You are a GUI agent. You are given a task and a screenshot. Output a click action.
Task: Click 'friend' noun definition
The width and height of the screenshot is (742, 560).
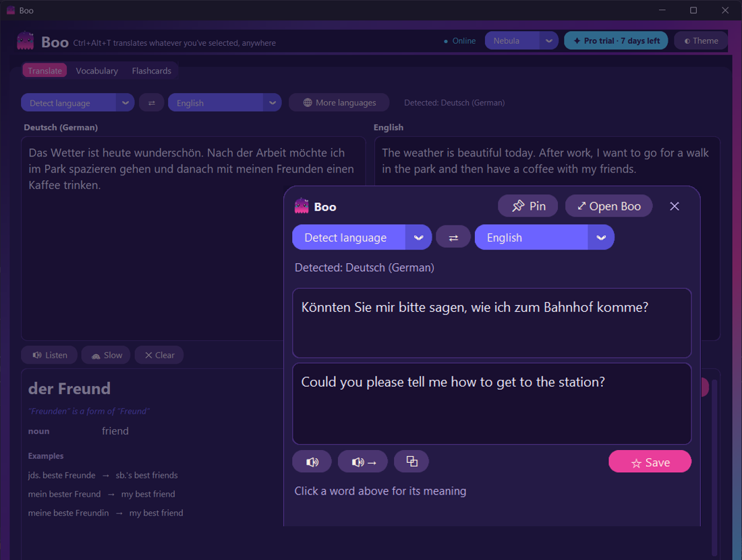pos(115,430)
